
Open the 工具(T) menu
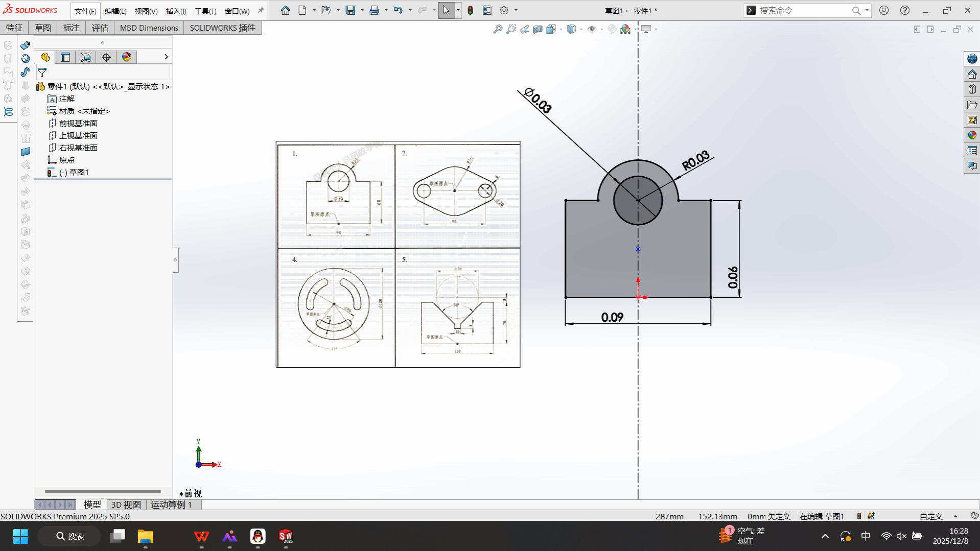pyautogui.click(x=205, y=11)
